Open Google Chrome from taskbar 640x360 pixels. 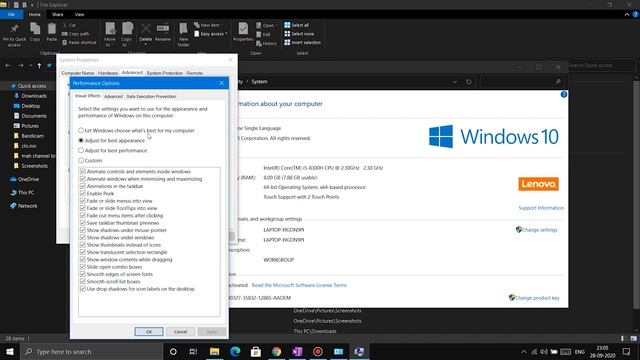276,351
